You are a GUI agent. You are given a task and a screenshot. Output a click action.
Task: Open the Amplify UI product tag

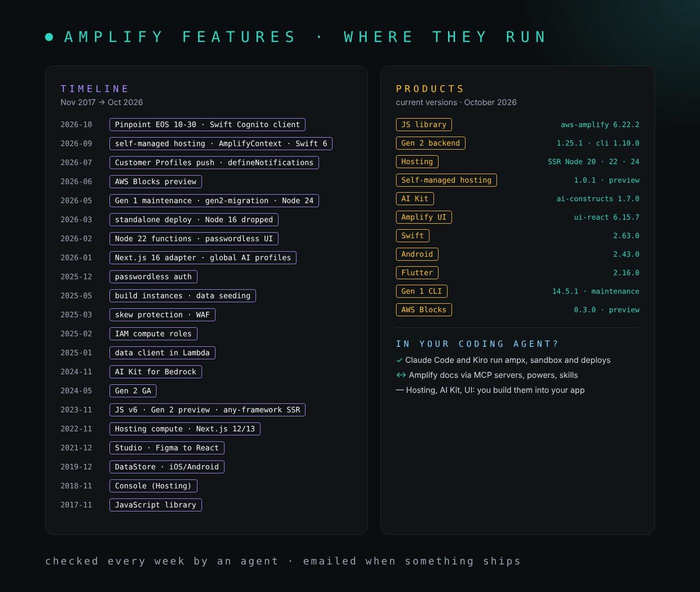point(424,217)
